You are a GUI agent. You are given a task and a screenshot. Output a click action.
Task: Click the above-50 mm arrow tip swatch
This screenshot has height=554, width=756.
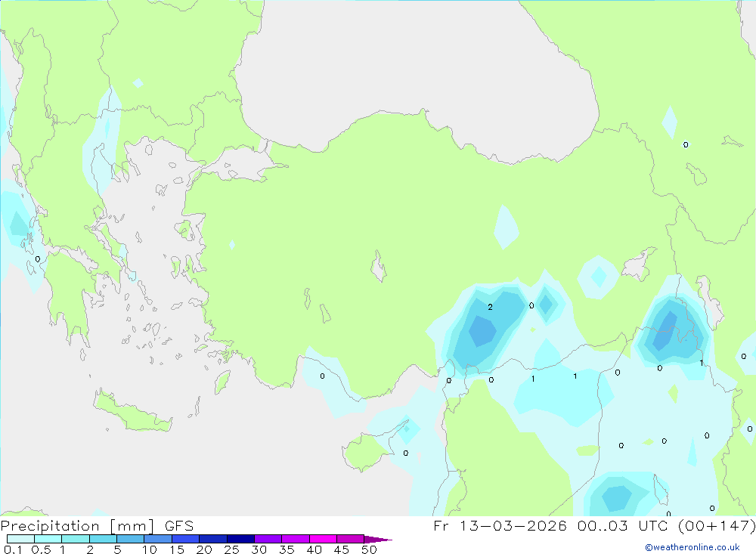377,540
